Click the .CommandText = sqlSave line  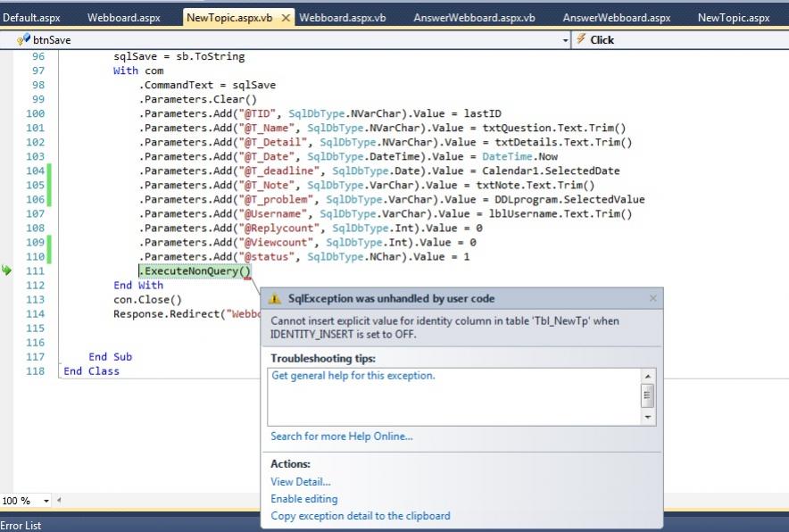pyautogui.click(x=207, y=85)
